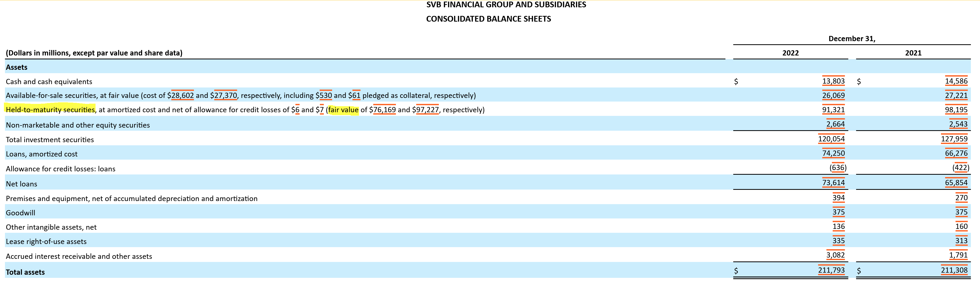The image size is (980, 282).
Task: Select 2022 Total assets value 211,793
Action: [x=831, y=270]
